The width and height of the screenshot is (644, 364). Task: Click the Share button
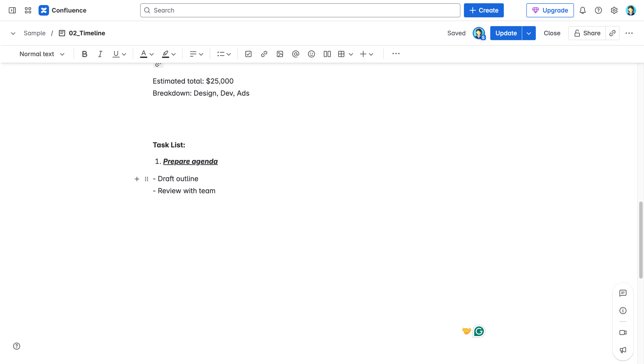(587, 33)
